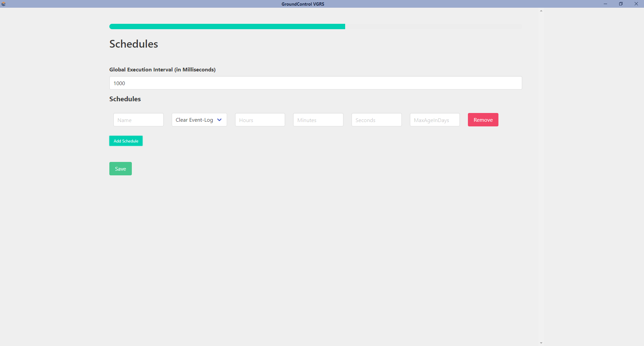Save the schedules configuration
The height and width of the screenshot is (346, 644).
click(120, 169)
